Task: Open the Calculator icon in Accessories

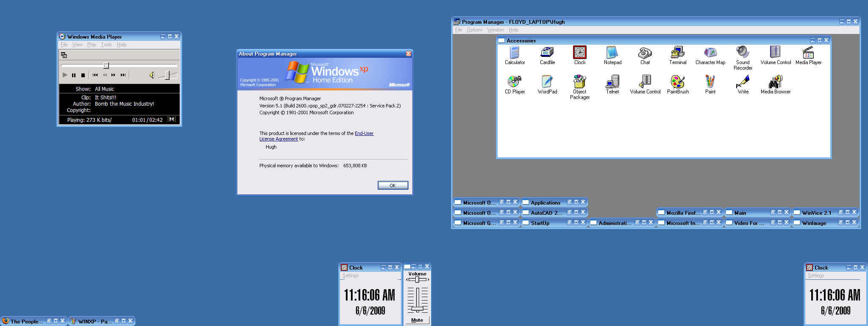Action: coord(515,53)
